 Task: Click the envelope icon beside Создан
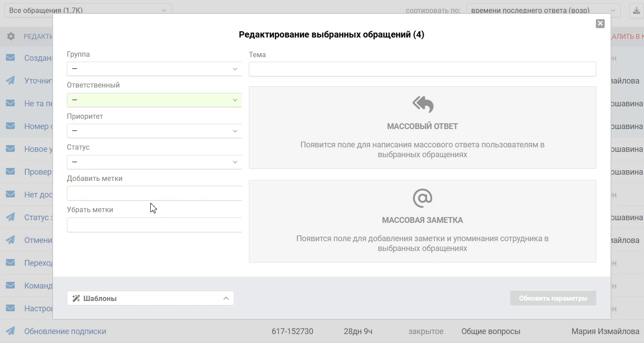[10, 58]
